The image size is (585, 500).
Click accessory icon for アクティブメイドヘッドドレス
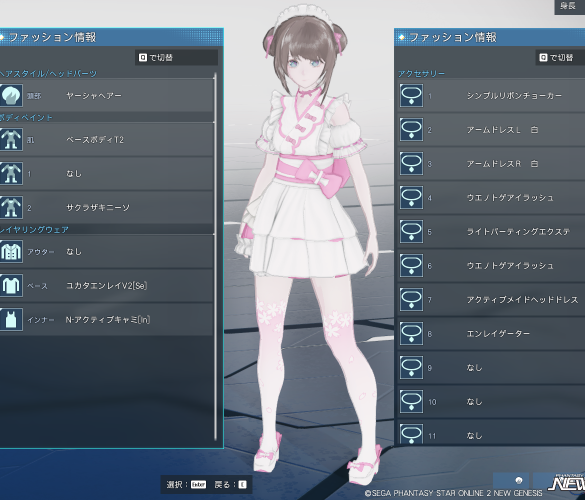tap(411, 299)
